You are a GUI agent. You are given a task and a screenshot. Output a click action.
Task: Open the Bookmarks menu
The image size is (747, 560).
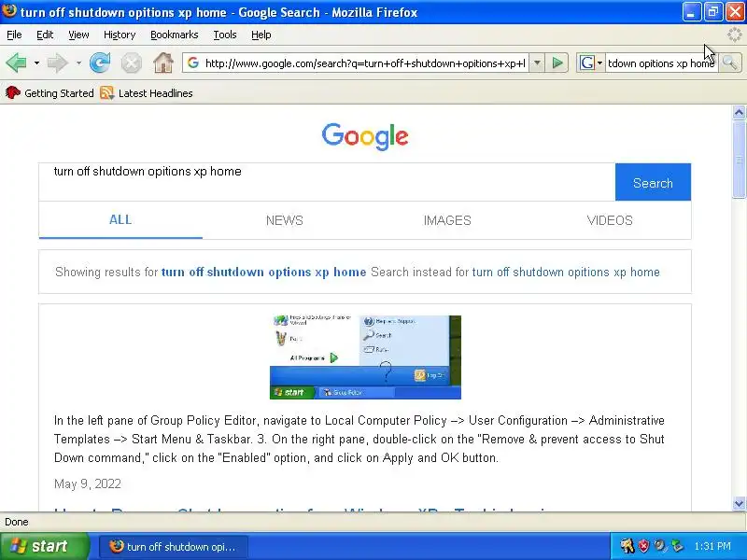pyautogui.click(x=175, y=35)
